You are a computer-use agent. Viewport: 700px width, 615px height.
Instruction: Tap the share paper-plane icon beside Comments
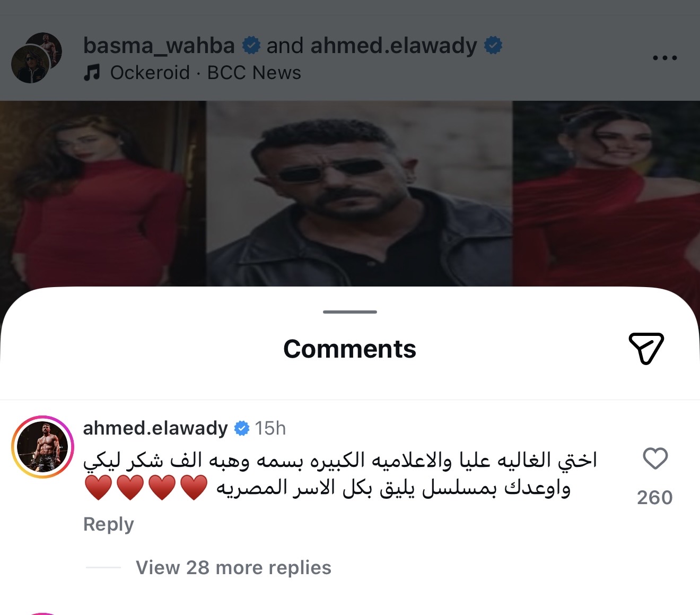click(646, 348)
